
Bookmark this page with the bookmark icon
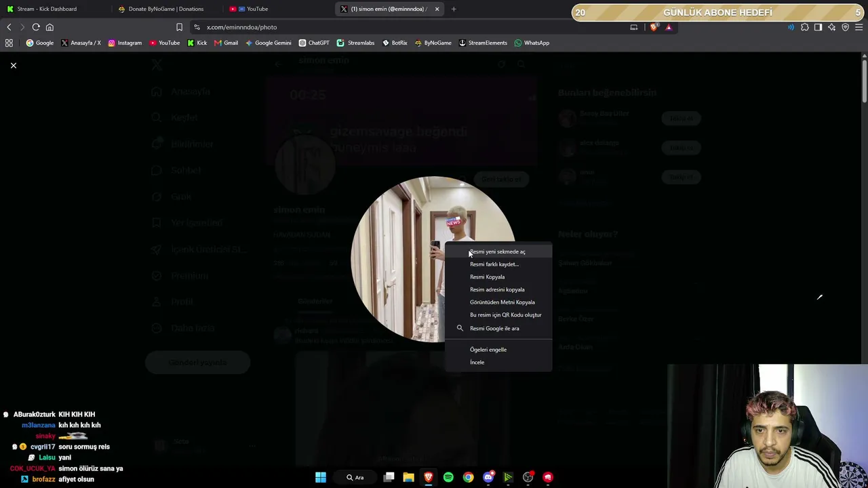click(179, 27)
